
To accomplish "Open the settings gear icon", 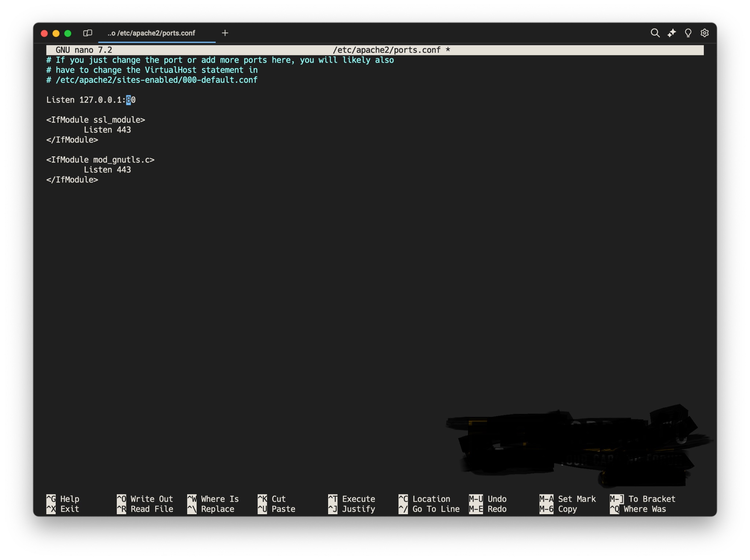I will pos(704,33).
